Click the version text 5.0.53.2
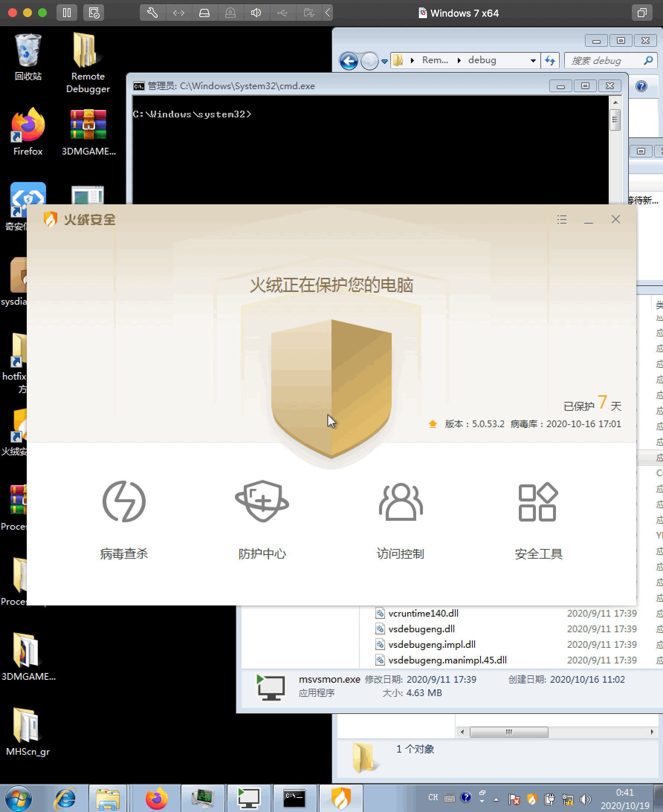The height and width of the screenshot is (812, 663). pyautogui.click(x=488, y=424)
